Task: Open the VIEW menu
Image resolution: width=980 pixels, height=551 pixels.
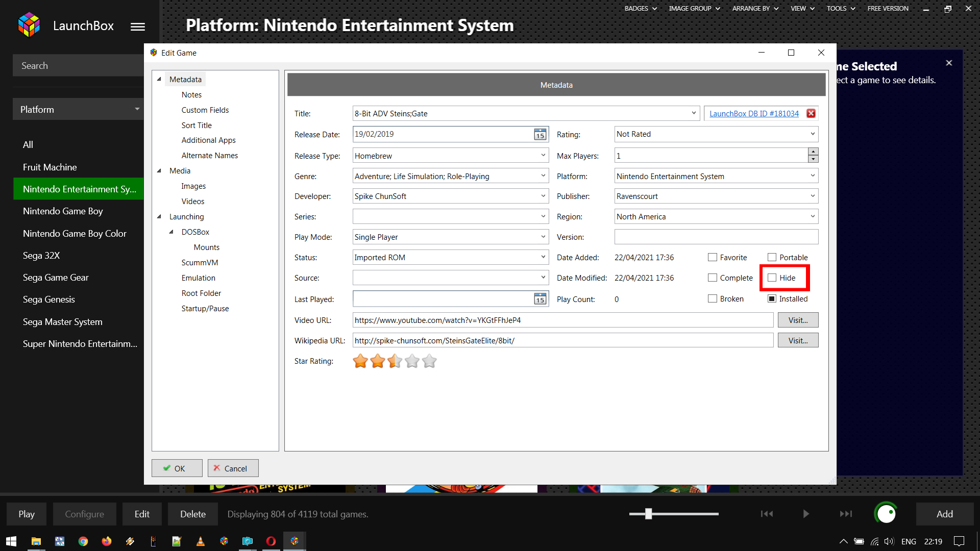Action: pyautogui.click(x=802, y=8)
